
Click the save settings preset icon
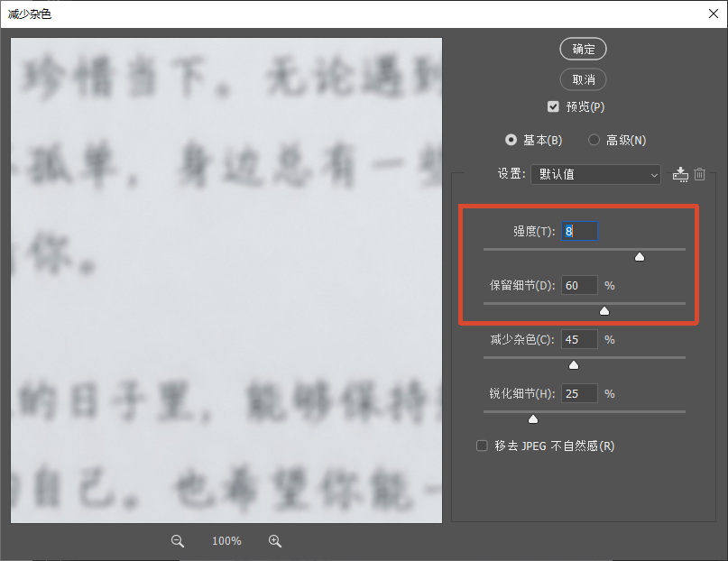pos(681,174)
